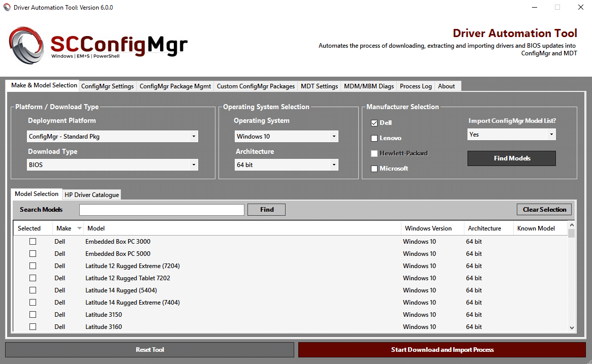
Task: Switch to the MDT Settings tab
Action: tap(320, 86)
